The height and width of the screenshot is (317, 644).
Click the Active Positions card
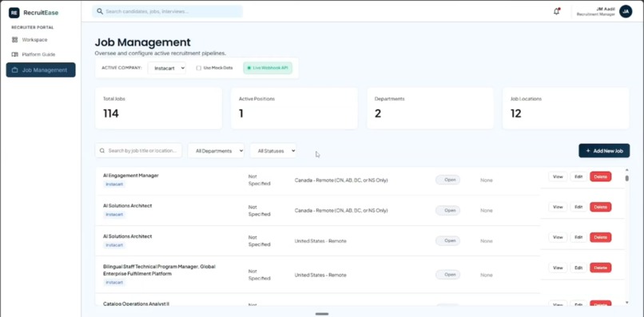click(294, 108)
